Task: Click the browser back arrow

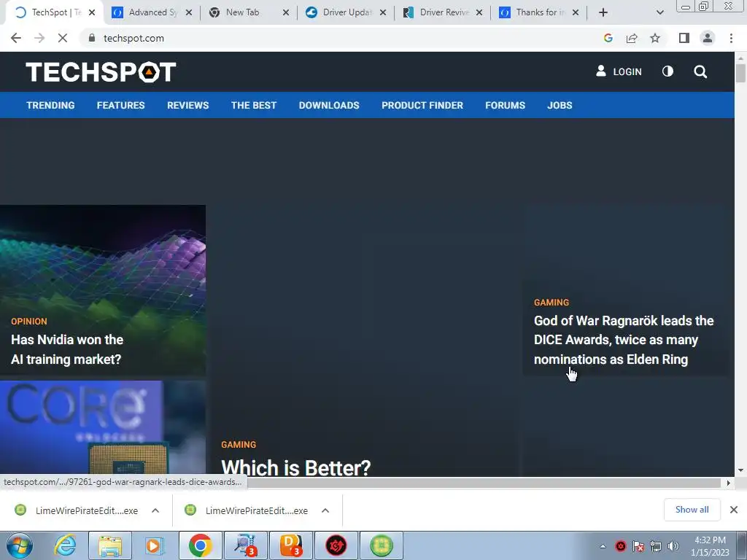Action: [x=16, y=38]
